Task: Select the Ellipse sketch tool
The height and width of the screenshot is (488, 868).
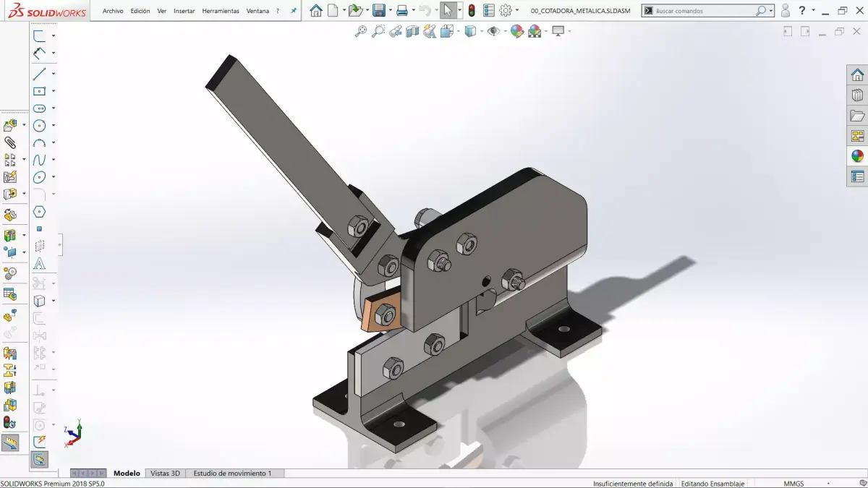Action: click(40, 177)
